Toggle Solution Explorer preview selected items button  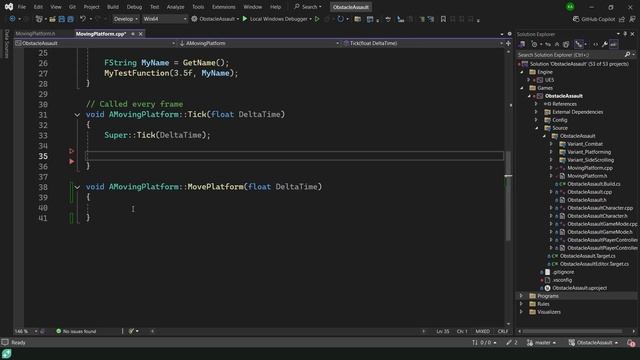pyautogui.click(x=613, y=44)
